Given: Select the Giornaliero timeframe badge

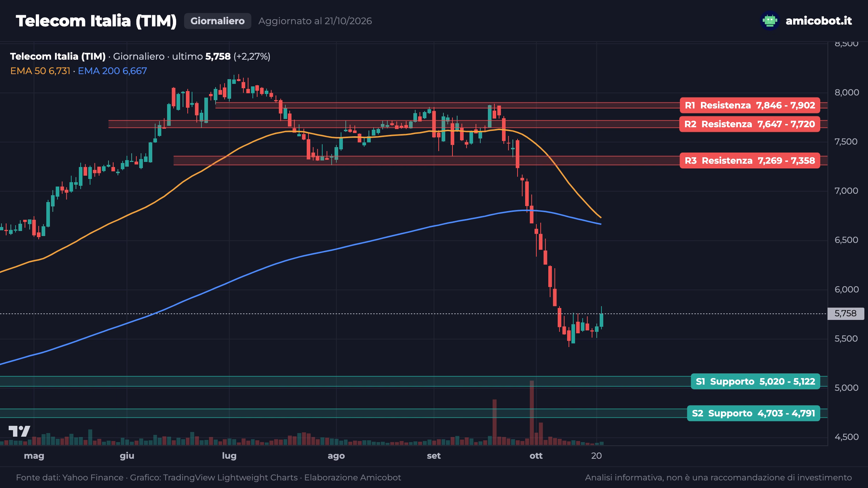Looking at the screenshot, I should [217, 21].
